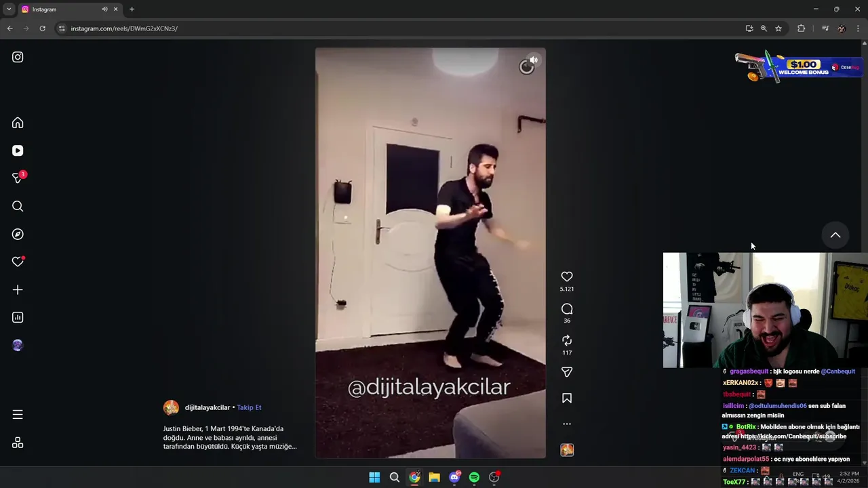Click the browser Forward arrow
The width and height of the screenshot is (868, 488).
click(26, 28)
